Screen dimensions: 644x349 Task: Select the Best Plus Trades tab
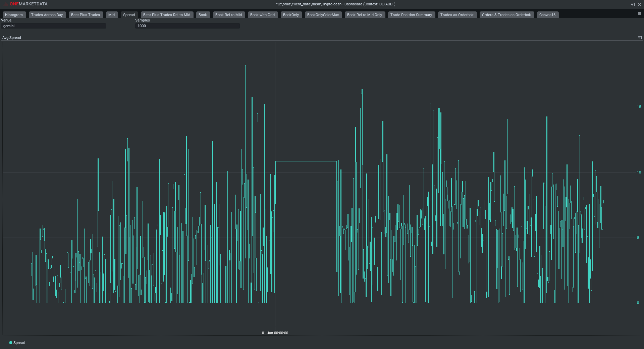[86, 15]
